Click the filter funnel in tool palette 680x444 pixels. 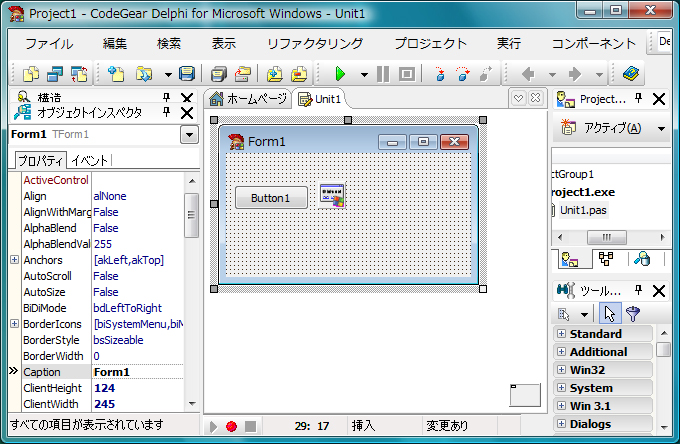click(633, 313)
